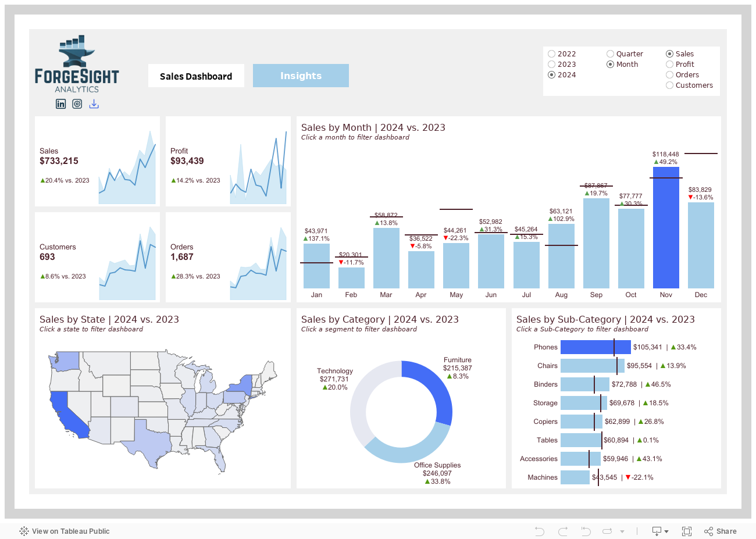The image size is (756, 539).
Task: Switch to the Sales Dashboard tab
Action: click(x=196, y=76)
